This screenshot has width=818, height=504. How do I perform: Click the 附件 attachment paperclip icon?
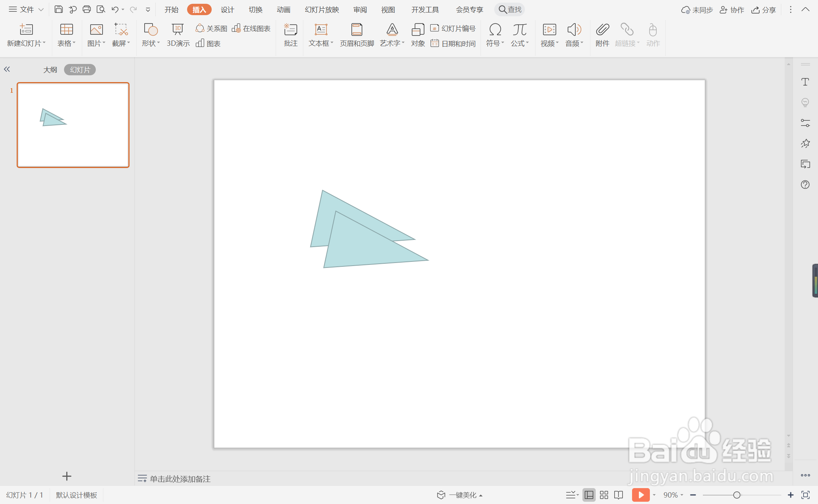coord(602,30)
